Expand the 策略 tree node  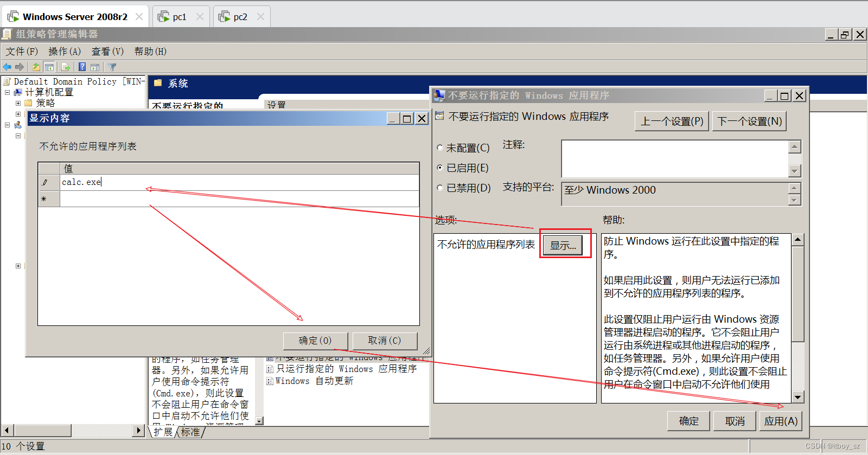(x=18, y=103)
